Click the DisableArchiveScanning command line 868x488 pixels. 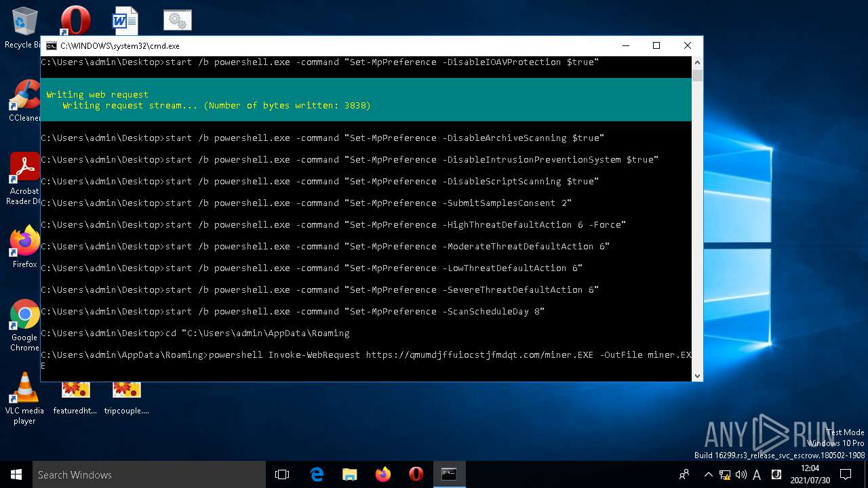323,138
